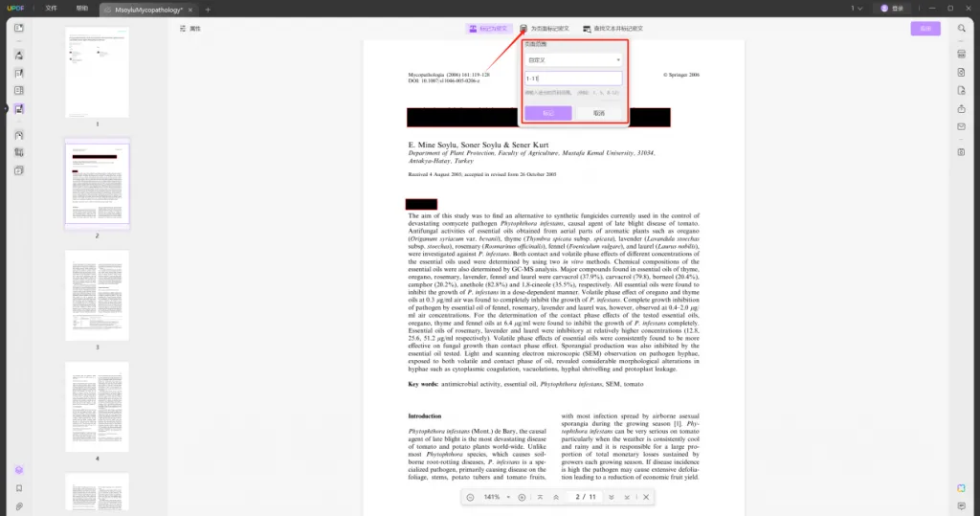Click the '© Springer 2006' text

point(681,75)
